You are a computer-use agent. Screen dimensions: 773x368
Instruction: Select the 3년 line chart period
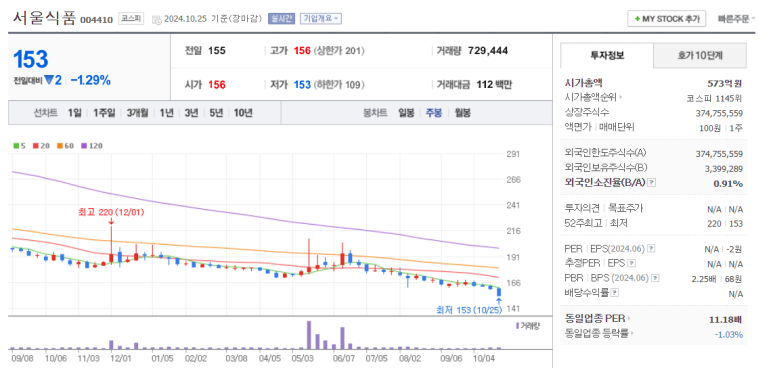coord(191,113)
